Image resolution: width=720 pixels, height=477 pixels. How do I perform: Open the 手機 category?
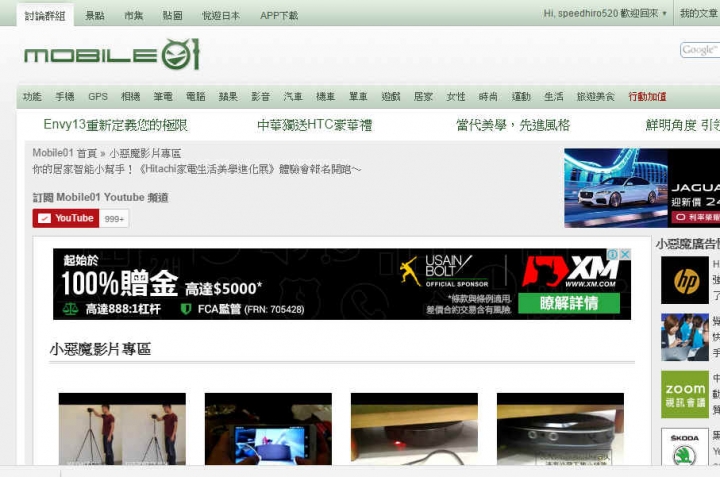(65, 96)
